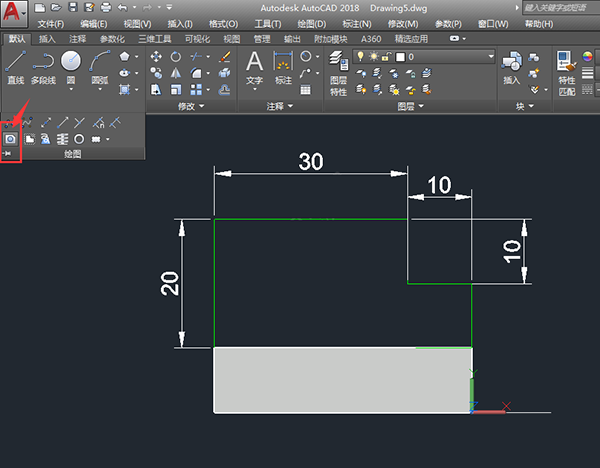Click the Region icon highlighted in red
This screenshot has height=468, width=600.
point(10,139)
